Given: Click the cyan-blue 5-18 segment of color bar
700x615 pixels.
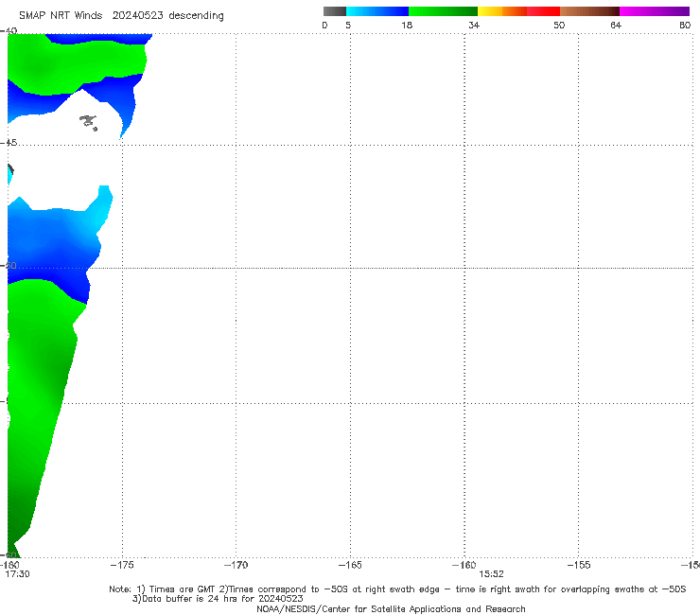Looking at the screenshot, I should tap(377, 11).
